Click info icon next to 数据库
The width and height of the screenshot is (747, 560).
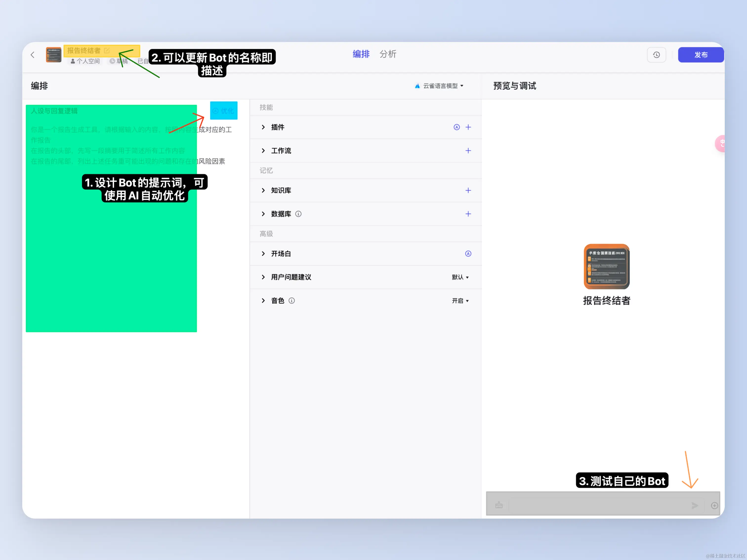coord(298,214)
